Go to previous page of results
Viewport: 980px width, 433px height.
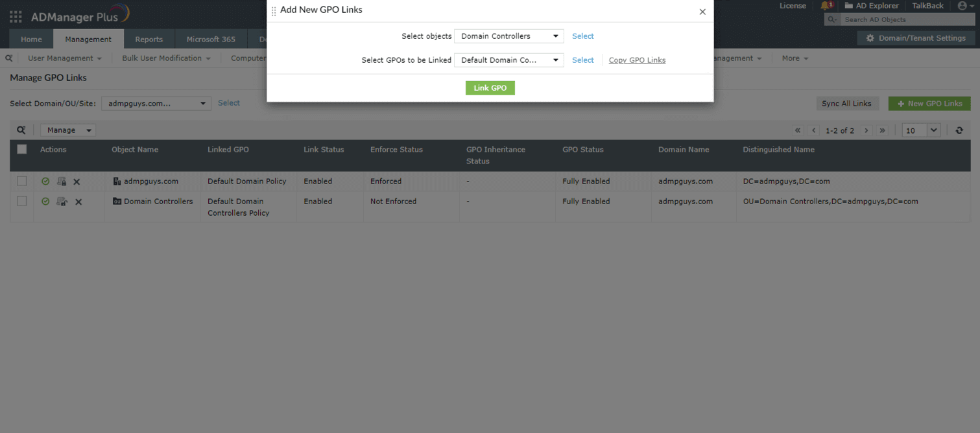coord(814,130)
